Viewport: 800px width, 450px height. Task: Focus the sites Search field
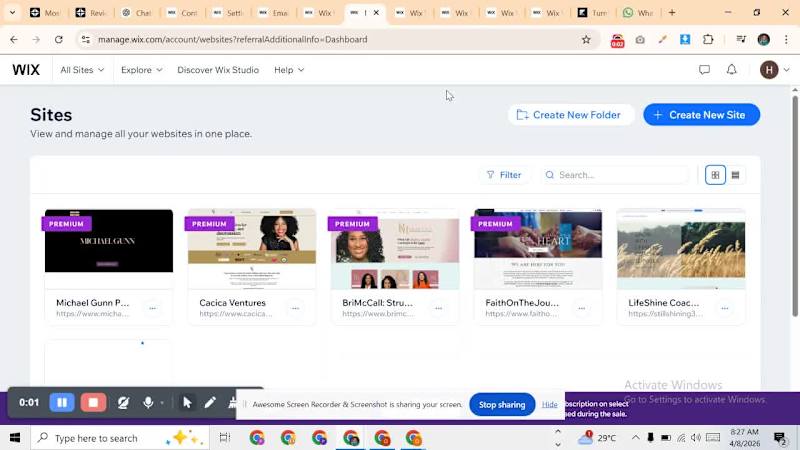[616, 175]
